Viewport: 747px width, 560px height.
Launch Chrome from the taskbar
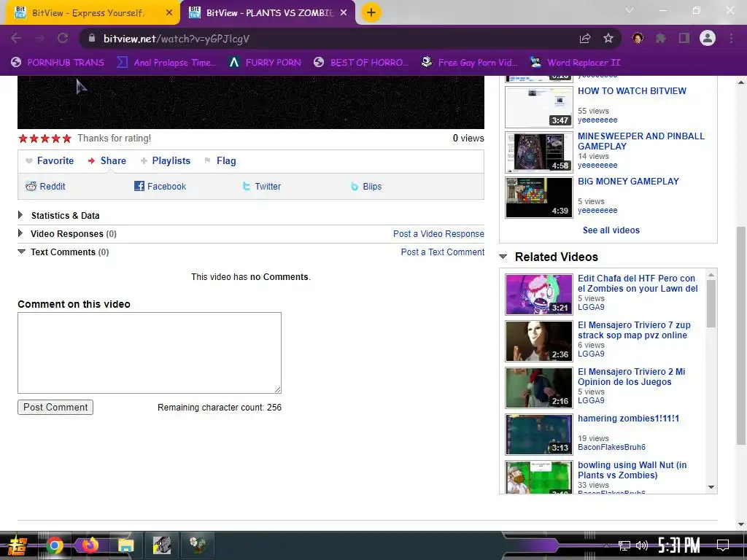pyautogui.click(x=54, y=545)
